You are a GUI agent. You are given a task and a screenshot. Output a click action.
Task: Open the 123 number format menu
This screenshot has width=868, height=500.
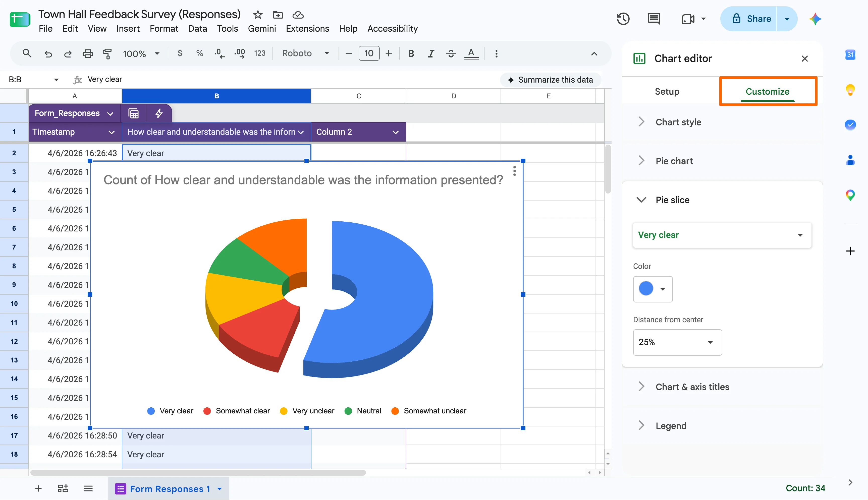click(x=260, y=53)
